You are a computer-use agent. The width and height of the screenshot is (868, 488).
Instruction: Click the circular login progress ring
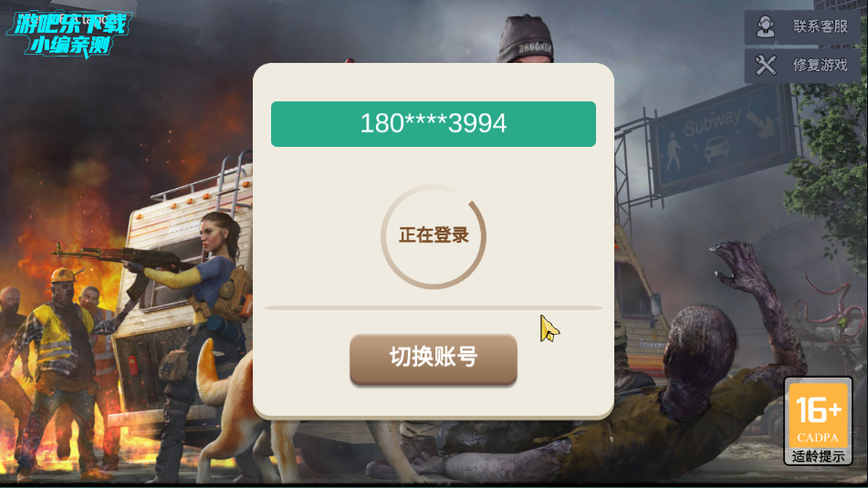coord(434,236)
